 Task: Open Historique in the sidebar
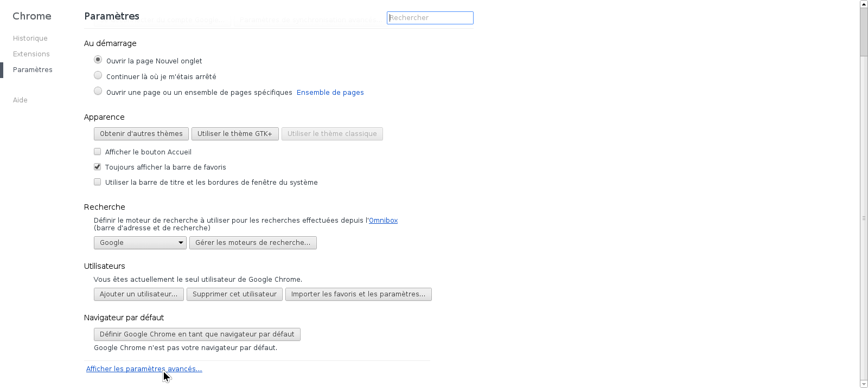(30, 38)
